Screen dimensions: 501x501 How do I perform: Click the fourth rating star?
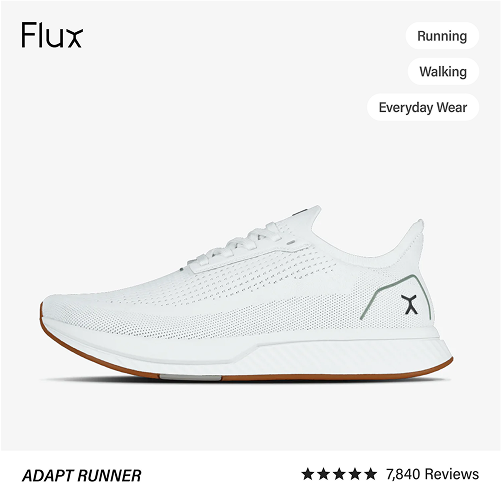click(x=354, y=474)
